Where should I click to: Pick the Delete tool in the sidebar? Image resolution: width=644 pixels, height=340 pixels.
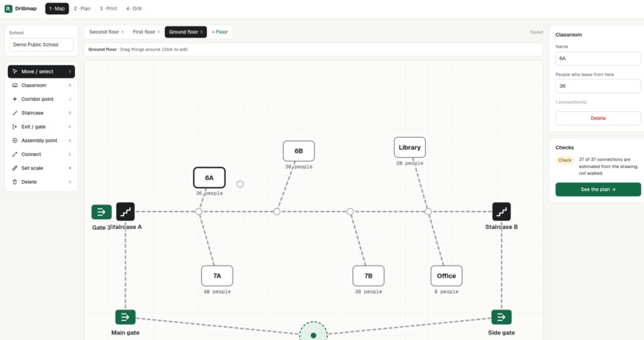[41, 182]
